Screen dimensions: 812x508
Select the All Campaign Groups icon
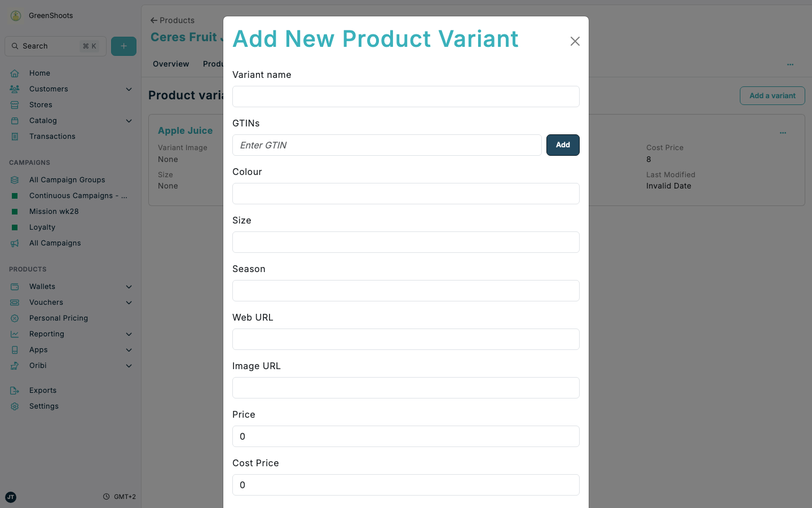15,179
